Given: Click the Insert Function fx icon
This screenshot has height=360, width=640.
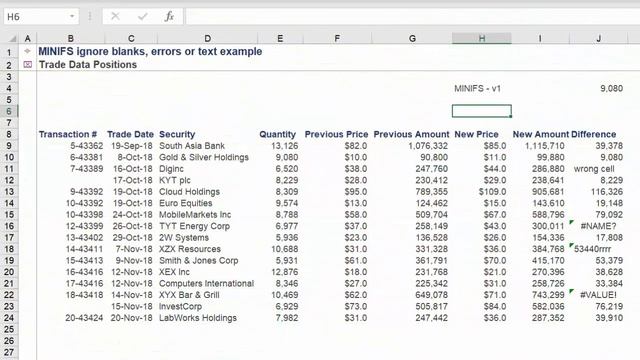Looking at the screenshot, I should point(169,16).
